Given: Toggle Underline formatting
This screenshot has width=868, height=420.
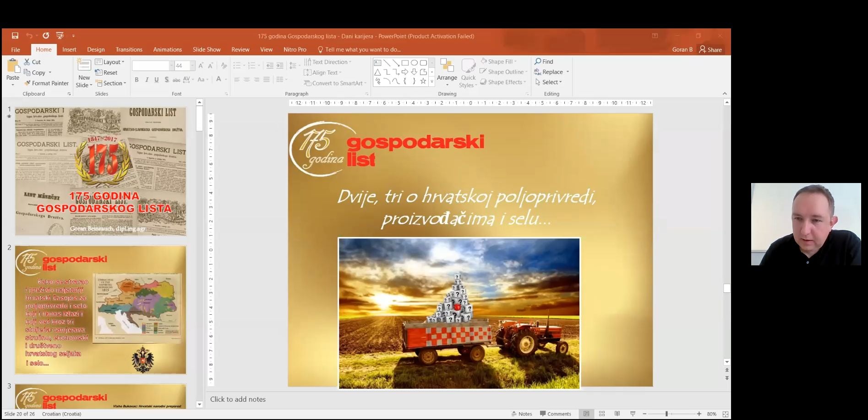Looking at the screenshot, I should click(x=157, y=80).
